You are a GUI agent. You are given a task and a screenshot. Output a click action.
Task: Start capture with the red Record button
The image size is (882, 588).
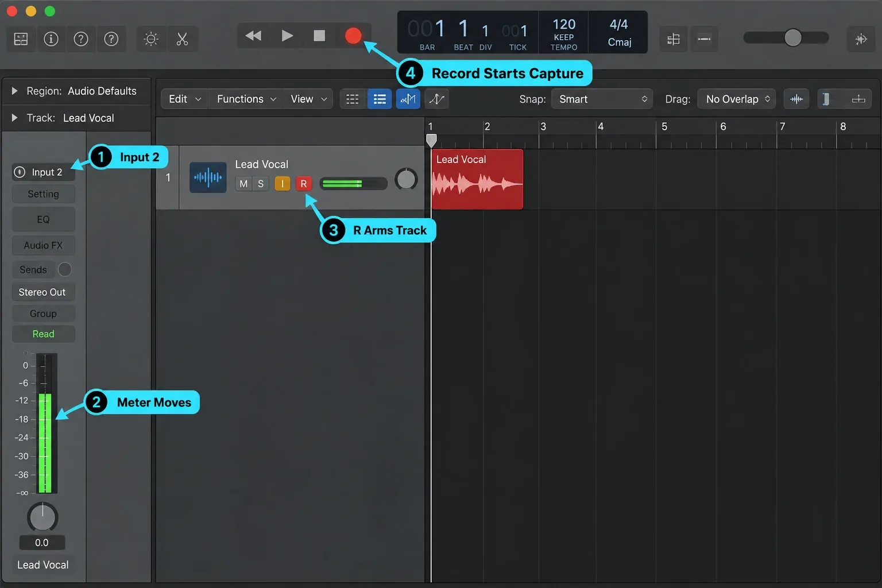(x=353, y=36)
